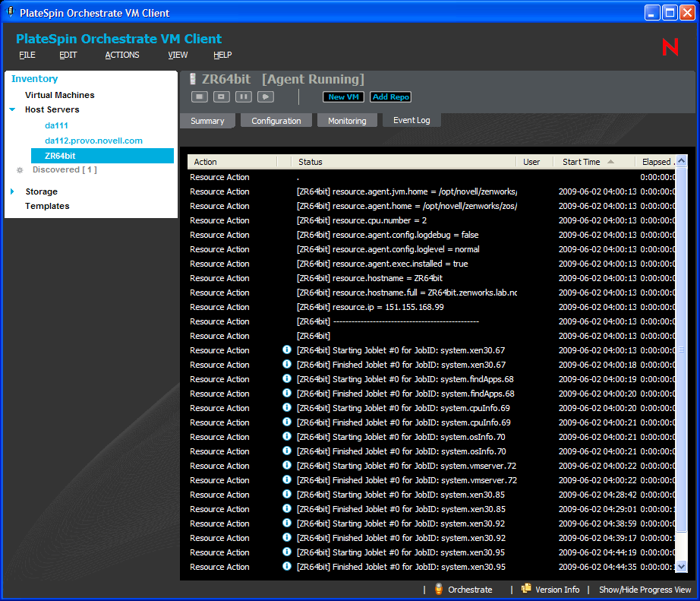700x601 pixels.
Task: Click the Orchestrate icon in status bar
Action: pos(439,589)
